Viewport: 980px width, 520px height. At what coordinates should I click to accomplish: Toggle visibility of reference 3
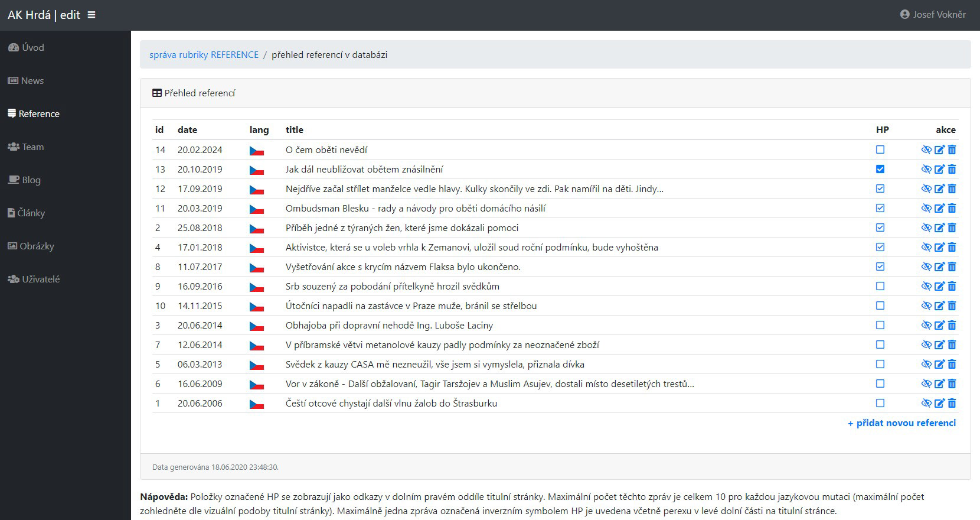[926, 326]
